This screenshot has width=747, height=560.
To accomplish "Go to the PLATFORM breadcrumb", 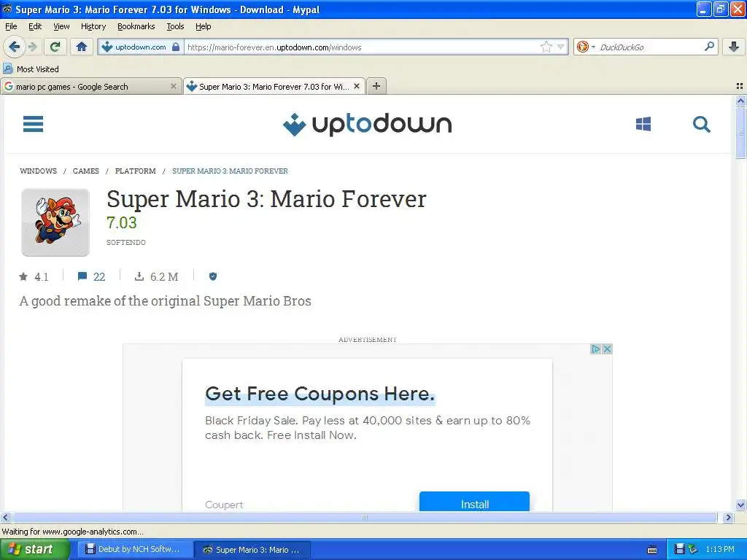I will coord(135,171).
